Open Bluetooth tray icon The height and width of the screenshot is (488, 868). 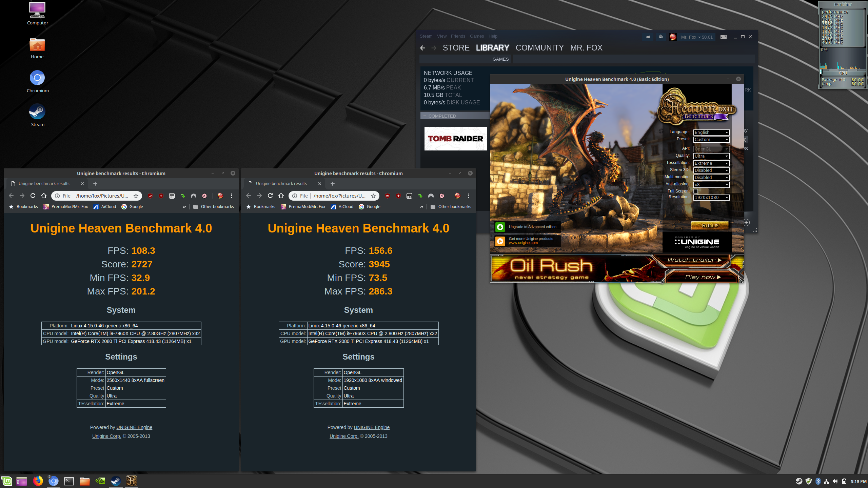pyautogui.click(x=817, y=481)
